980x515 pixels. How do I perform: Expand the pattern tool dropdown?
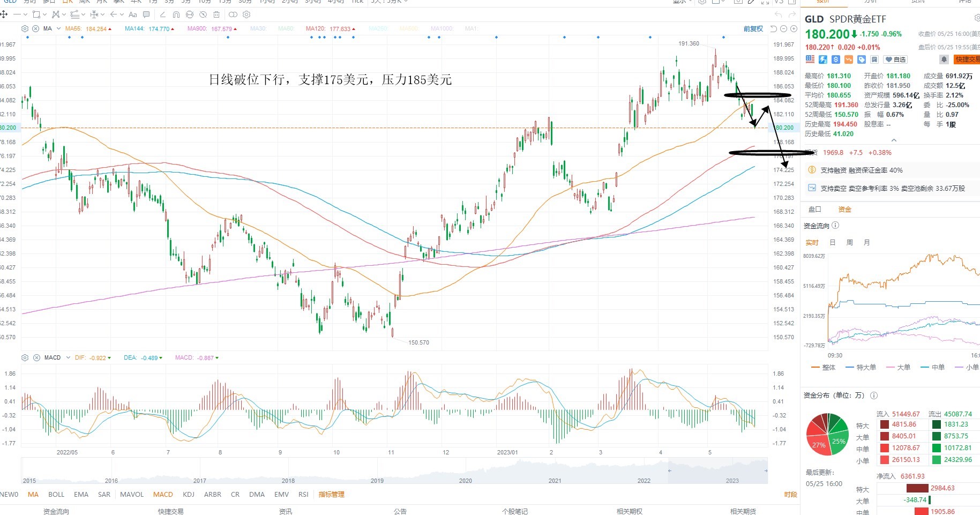point(64,14)
